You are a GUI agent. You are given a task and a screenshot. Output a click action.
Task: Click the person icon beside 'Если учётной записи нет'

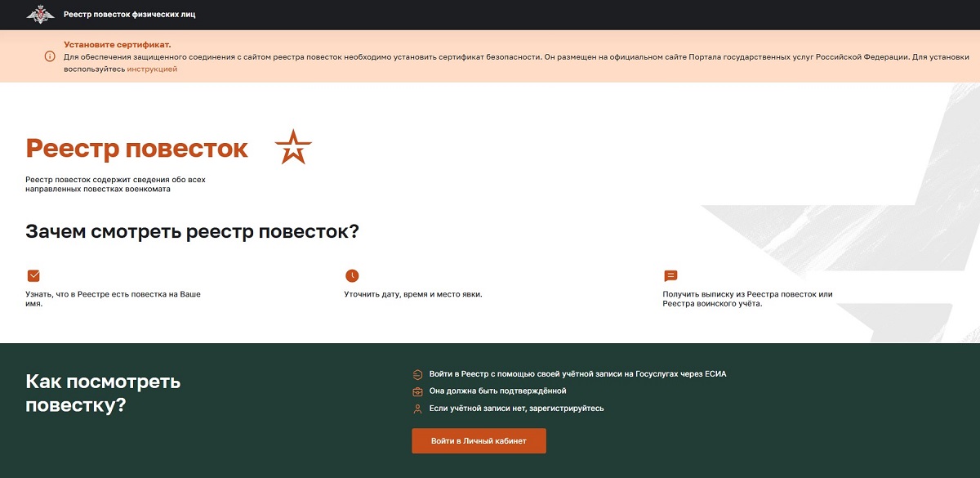click(x=418, y=409)
